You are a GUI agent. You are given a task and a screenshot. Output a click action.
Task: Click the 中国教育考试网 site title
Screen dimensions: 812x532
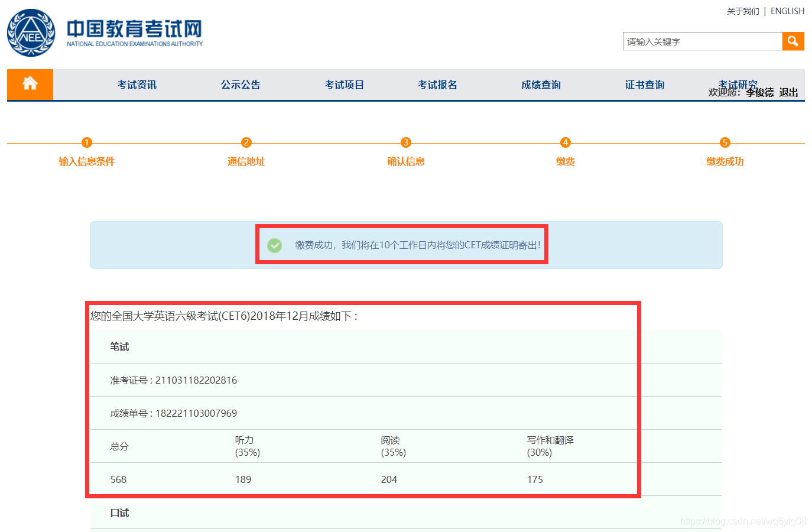tap(134, 28)
